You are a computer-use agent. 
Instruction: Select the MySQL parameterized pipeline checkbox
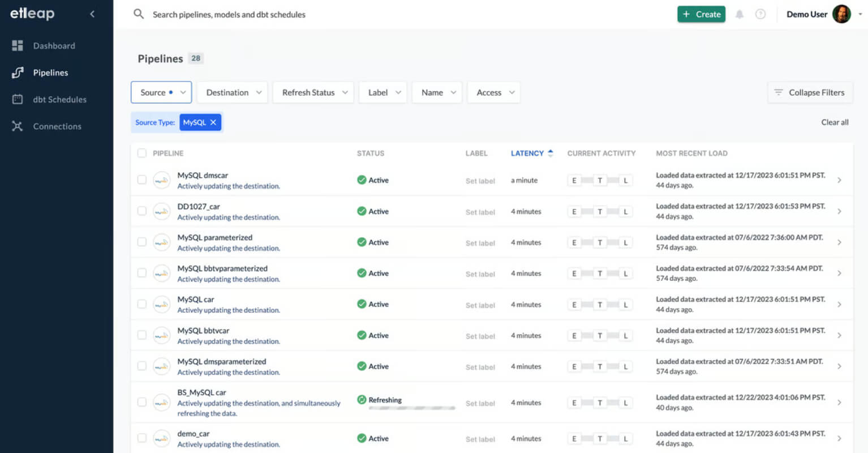point(142,242)
